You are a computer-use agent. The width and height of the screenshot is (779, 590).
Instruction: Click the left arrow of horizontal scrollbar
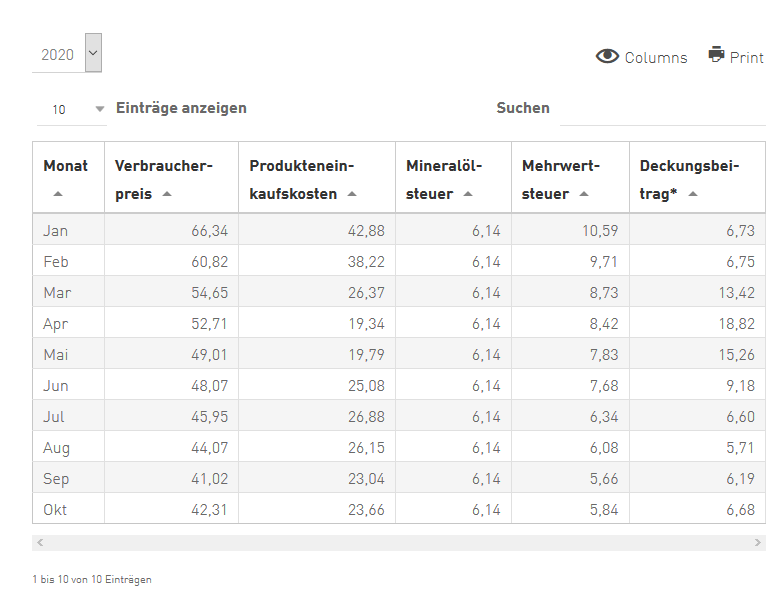[40, 542]
